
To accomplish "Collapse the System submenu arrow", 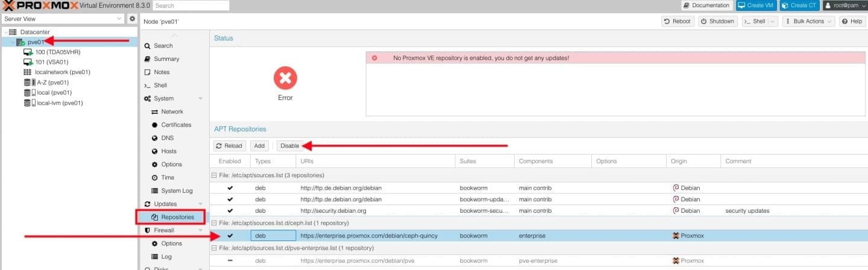I will click(x=201, y=99).
